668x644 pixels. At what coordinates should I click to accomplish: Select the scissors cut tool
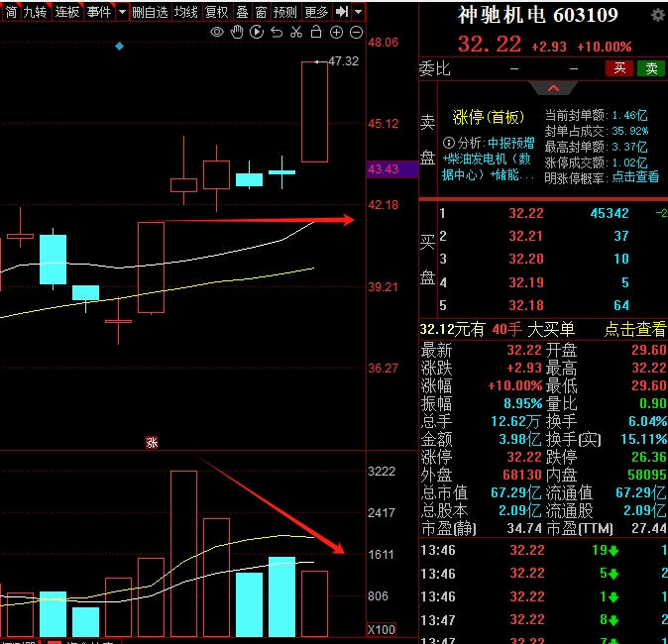pyautogui.click(x=296, y=32)
